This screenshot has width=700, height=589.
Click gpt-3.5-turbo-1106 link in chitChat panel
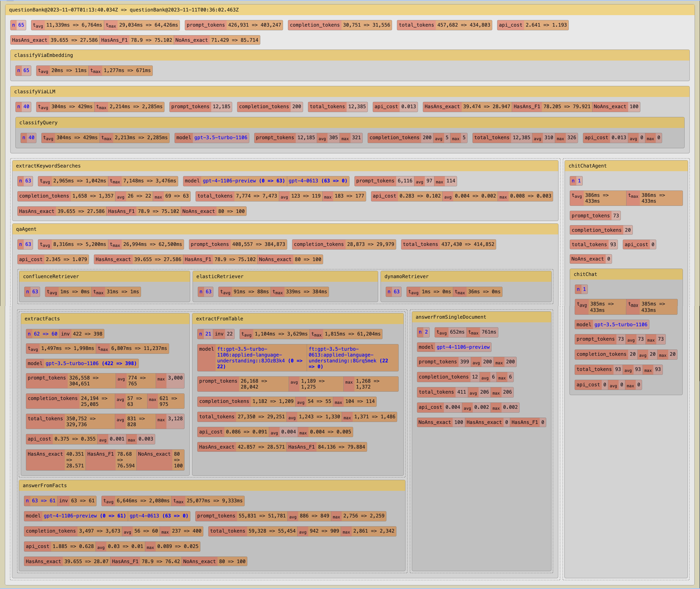[x=621, y=325]
